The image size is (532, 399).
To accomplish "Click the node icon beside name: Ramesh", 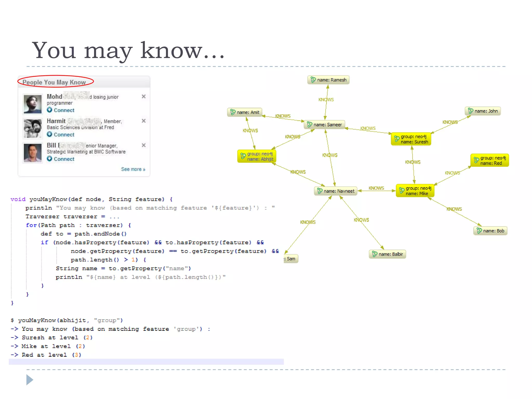I will point(313,80).
